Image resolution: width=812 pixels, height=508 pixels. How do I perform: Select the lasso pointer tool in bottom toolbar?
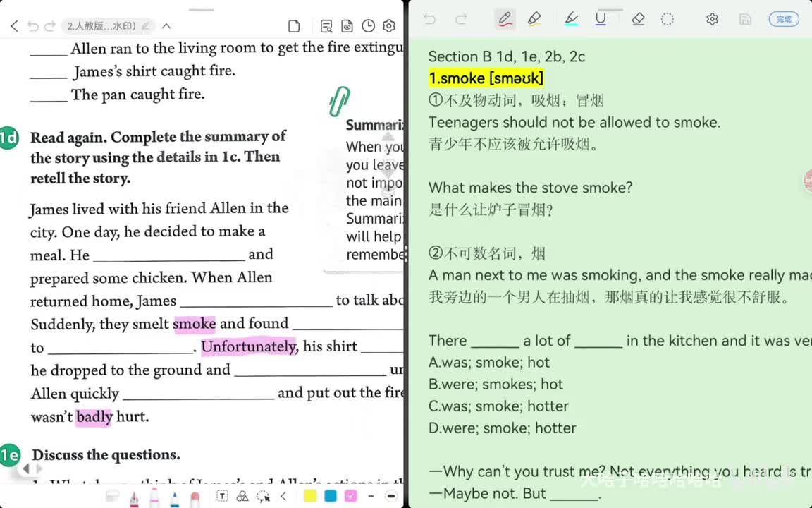click(x=263, y=497)
